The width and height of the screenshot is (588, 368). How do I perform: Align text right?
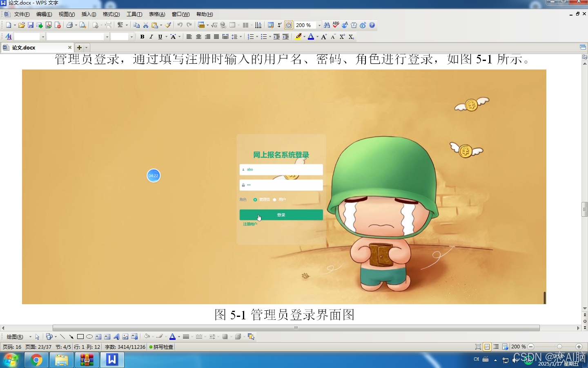[x=207, y=37]
